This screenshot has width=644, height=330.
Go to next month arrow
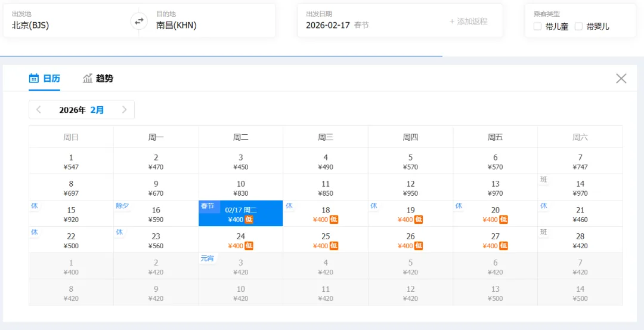125,110
